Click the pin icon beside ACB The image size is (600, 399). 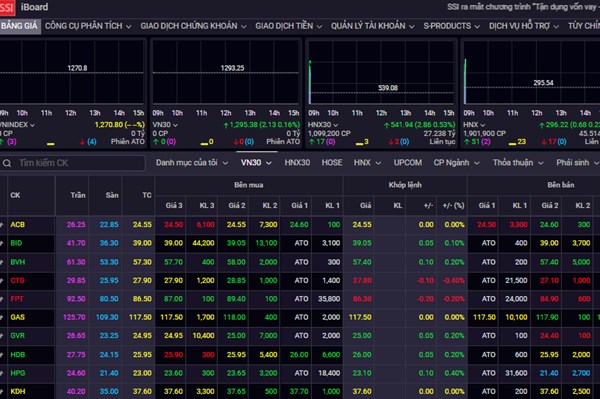click(x=2, y=225)
